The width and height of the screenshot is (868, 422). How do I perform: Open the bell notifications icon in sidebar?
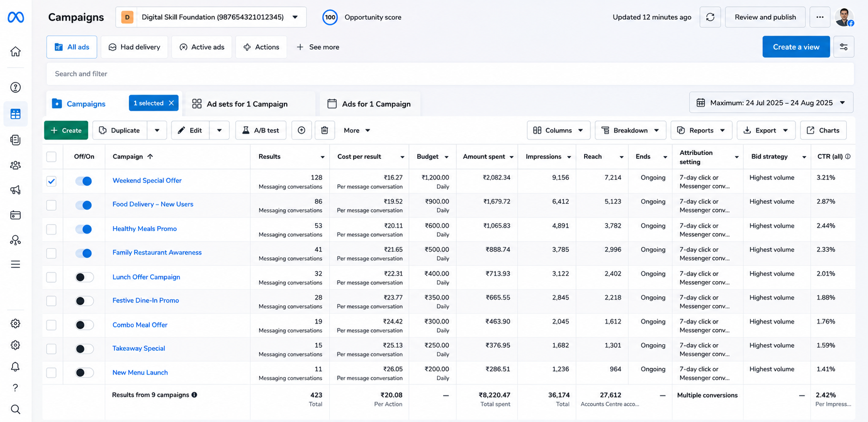click(x=15, y=367)
